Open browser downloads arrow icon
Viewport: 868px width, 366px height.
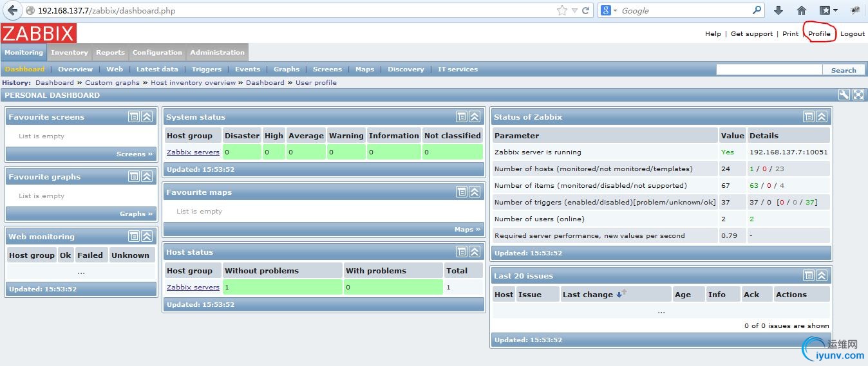click(778, 10)
